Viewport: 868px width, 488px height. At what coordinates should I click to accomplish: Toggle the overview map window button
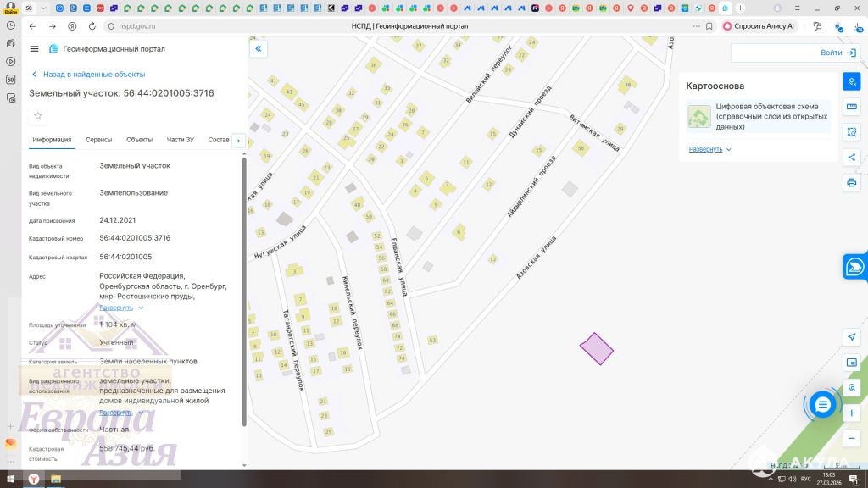[852, 363]
